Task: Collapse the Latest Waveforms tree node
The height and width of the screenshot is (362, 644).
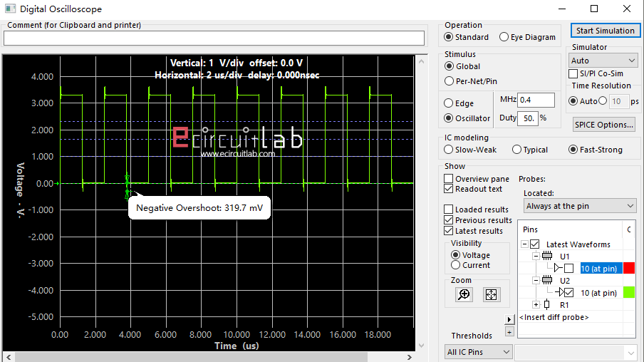Action: pyautogui.click(x=524, y=244)
